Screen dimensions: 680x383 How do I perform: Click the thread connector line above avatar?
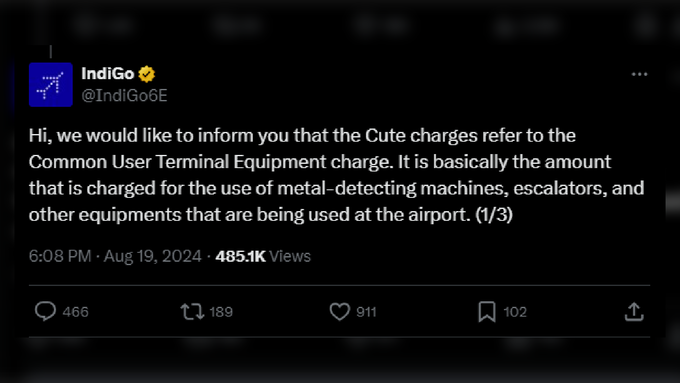(x=51, y=52)
